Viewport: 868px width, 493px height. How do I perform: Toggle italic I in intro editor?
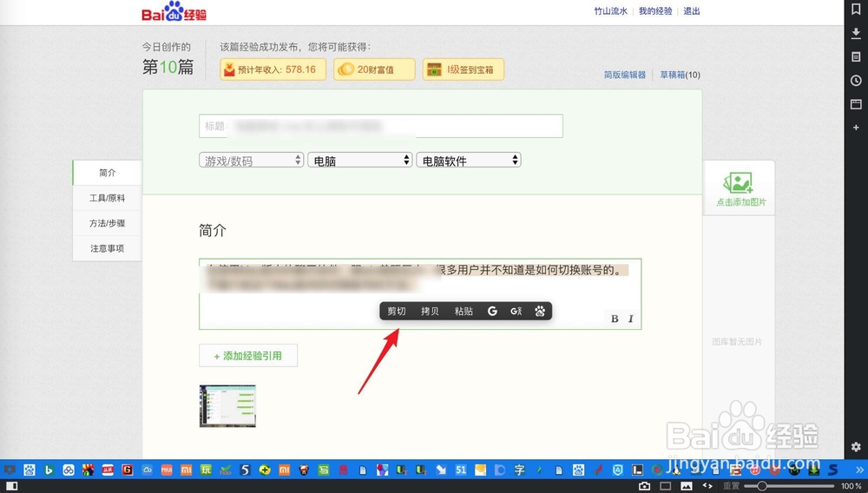coord(630,319)
